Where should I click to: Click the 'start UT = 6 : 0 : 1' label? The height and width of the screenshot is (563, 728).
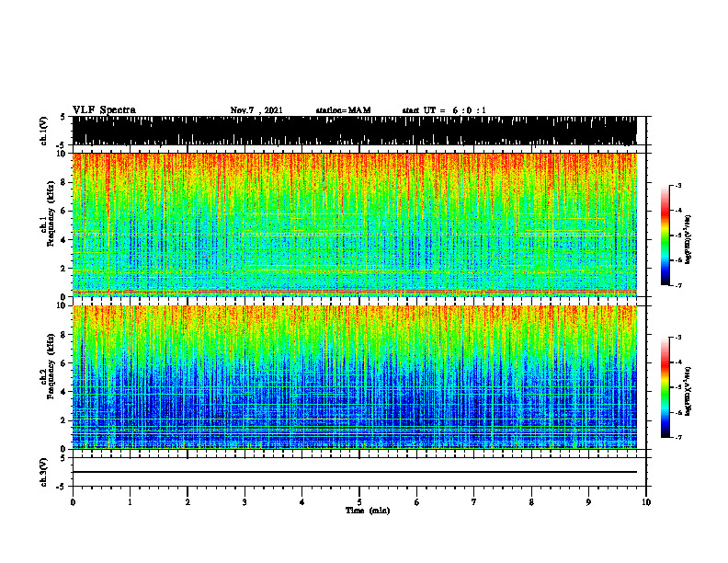coord(444,110)
